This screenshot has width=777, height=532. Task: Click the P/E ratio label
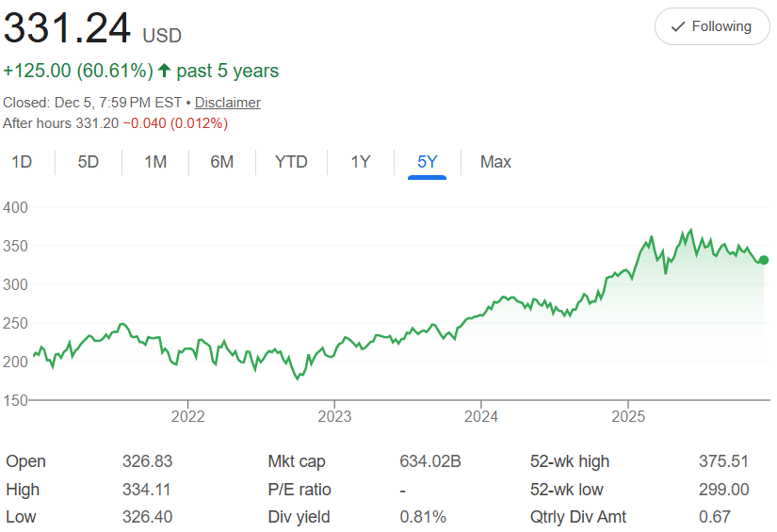[x=299, y=490]
